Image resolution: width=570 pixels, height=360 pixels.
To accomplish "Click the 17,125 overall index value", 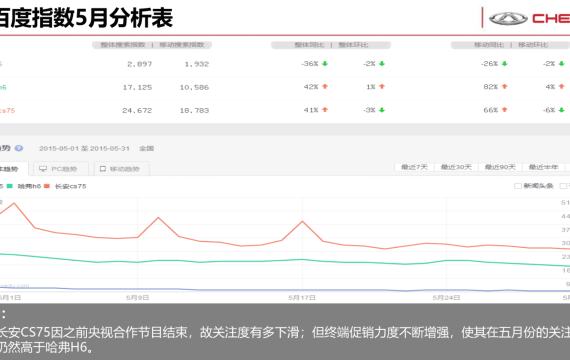I will (x=137, y=87).
